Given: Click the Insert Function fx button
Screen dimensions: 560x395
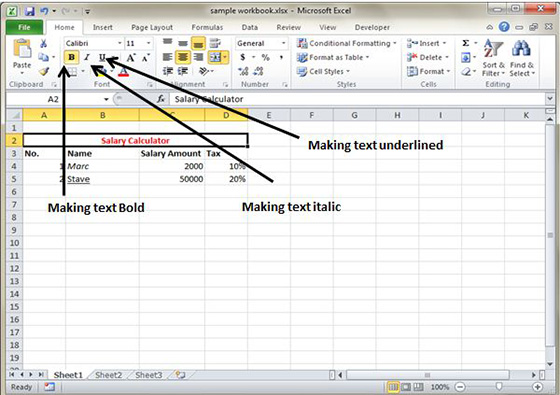Looking at the screenshot, I should [x=161, y=99].
